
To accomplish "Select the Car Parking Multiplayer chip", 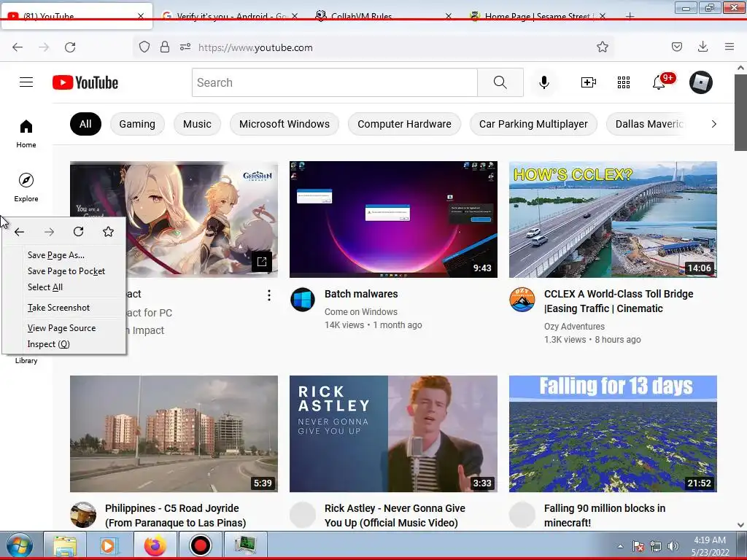I will click(533, 124).
